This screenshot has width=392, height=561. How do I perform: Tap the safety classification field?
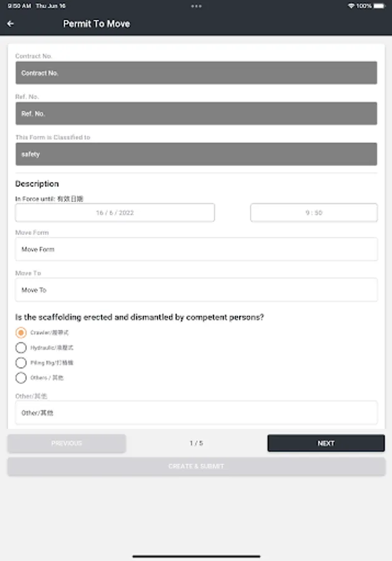pos(196,154)
